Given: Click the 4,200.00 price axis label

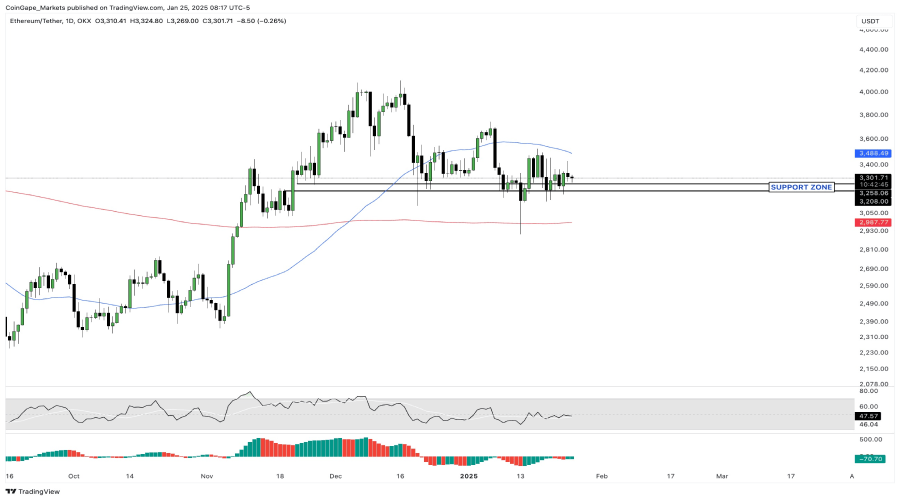Looking at the screenshot, I should coord(874,70).
